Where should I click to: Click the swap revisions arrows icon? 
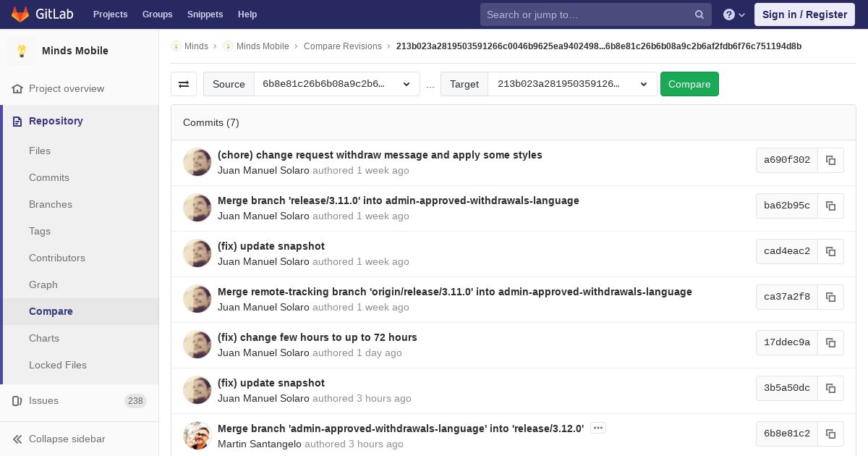coord(184,84)
